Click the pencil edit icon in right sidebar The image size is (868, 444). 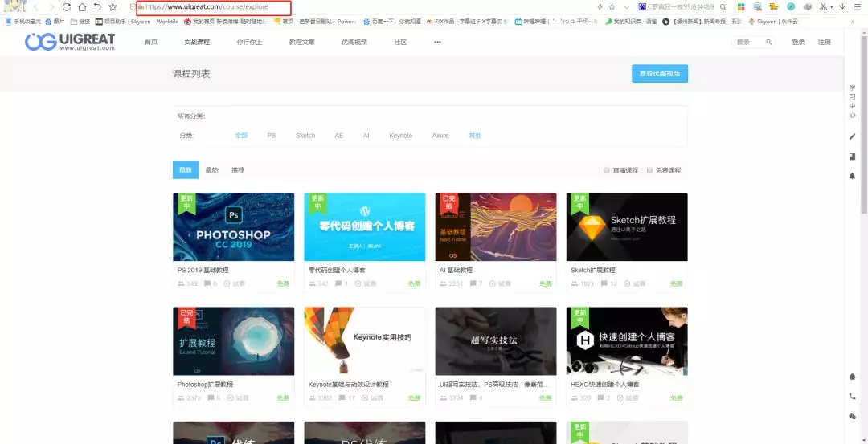coord(853,136)
